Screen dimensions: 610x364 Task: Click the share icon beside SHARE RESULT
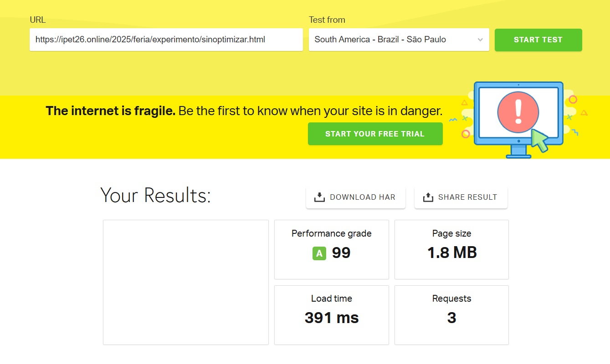pos(428,197)
